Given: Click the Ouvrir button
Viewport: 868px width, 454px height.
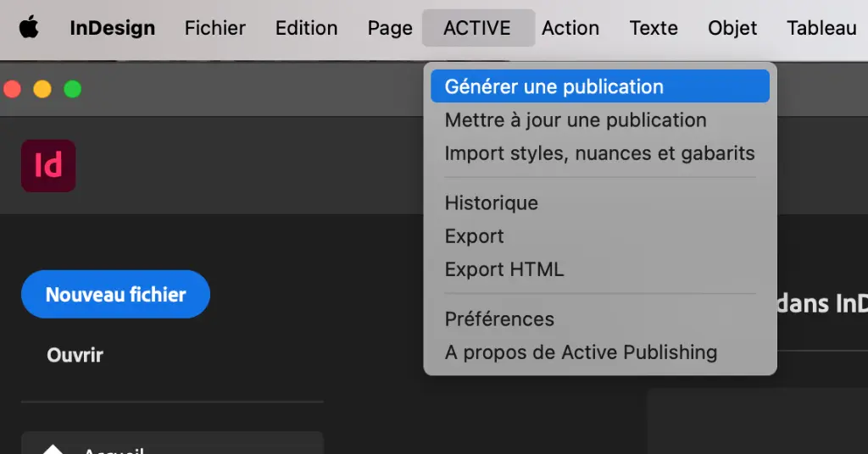Looking at the screenshot, I should pos(75,355).
